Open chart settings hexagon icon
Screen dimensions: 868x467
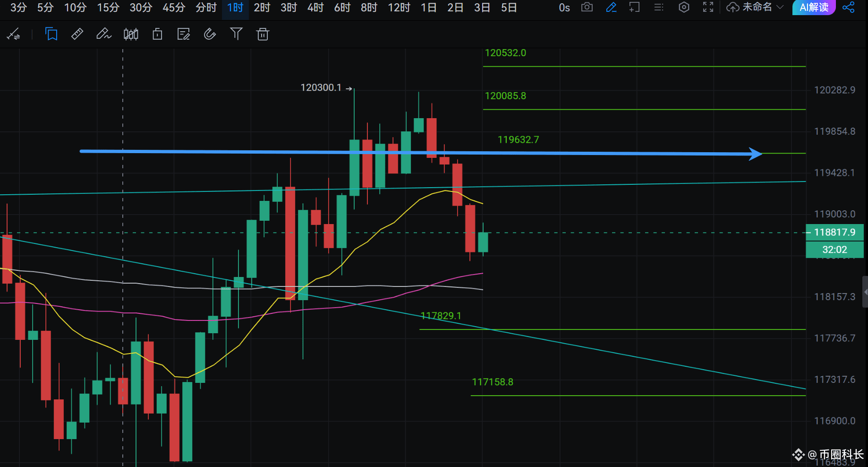pyautogui.click(x=684, y=7)
